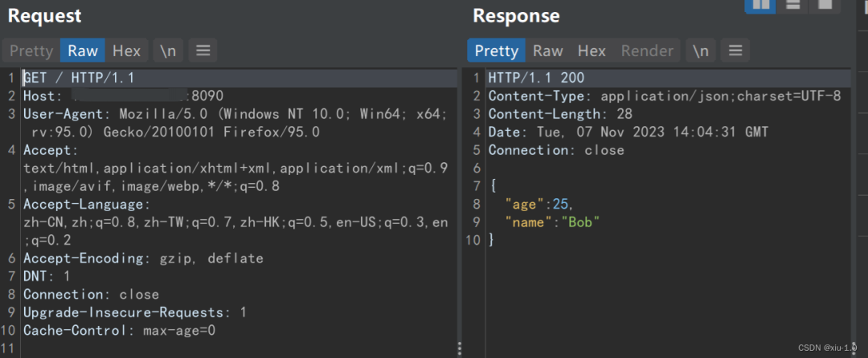
Task: Switch to the stacked top/bottom layout icon
Action: click(792, 5)
